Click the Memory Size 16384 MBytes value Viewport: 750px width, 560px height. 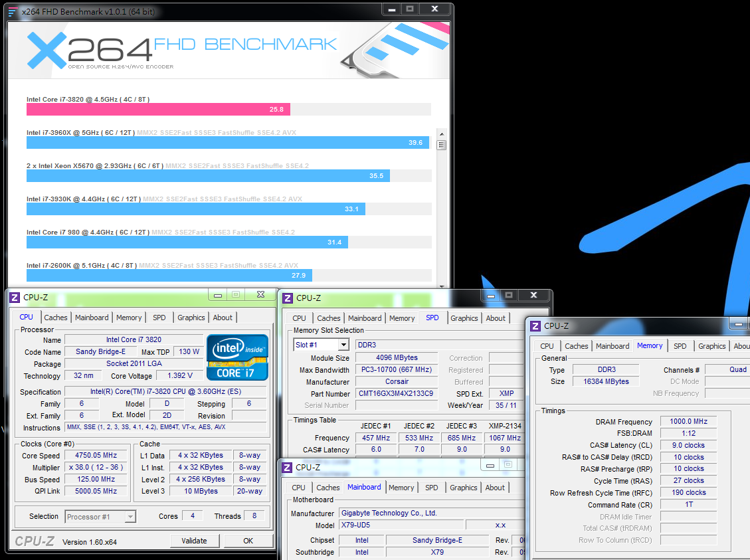(x=606, y=381)
